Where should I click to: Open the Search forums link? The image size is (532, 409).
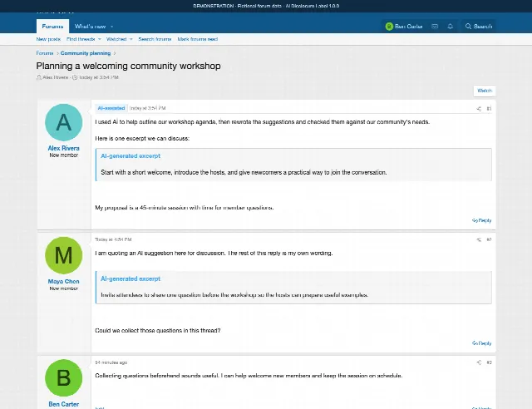(155, 39)
